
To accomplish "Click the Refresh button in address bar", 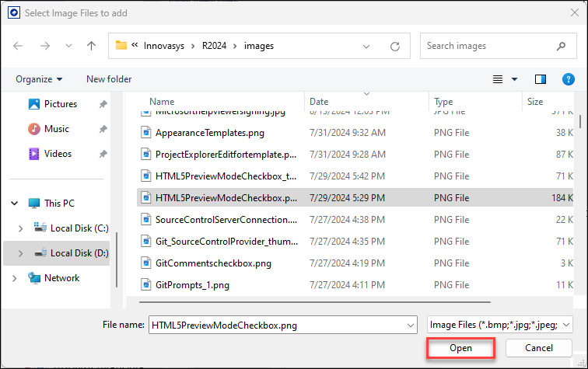I will [x=395, y=46].
